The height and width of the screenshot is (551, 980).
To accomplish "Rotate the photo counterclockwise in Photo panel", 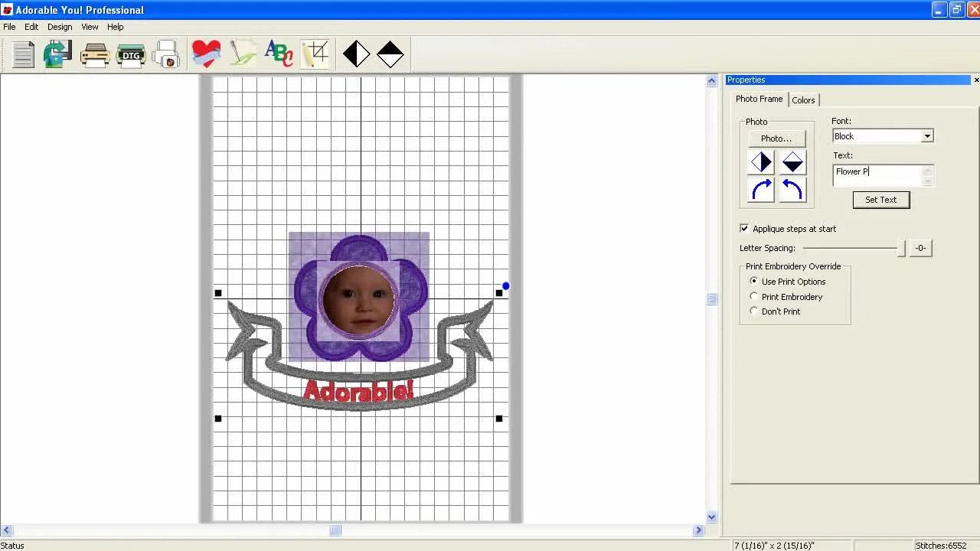I will coord(792,190).
